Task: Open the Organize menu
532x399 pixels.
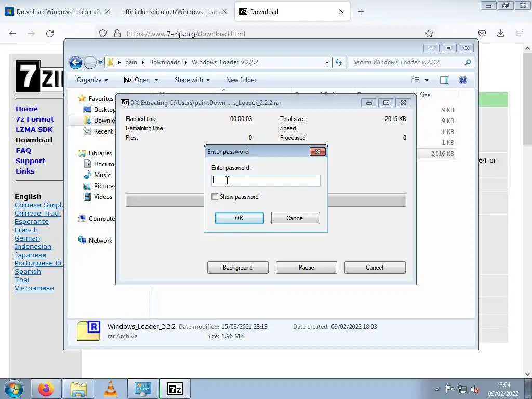Action: 92,80
